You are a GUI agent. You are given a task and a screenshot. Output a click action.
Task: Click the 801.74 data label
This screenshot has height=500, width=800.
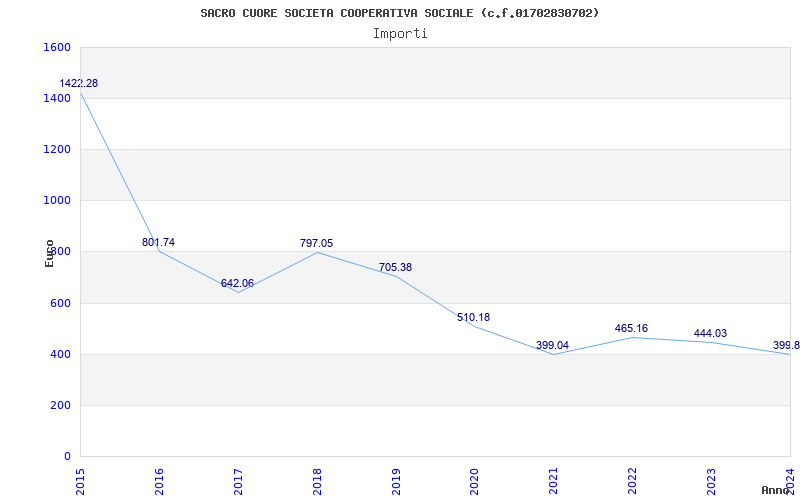[x=158, y=242]
